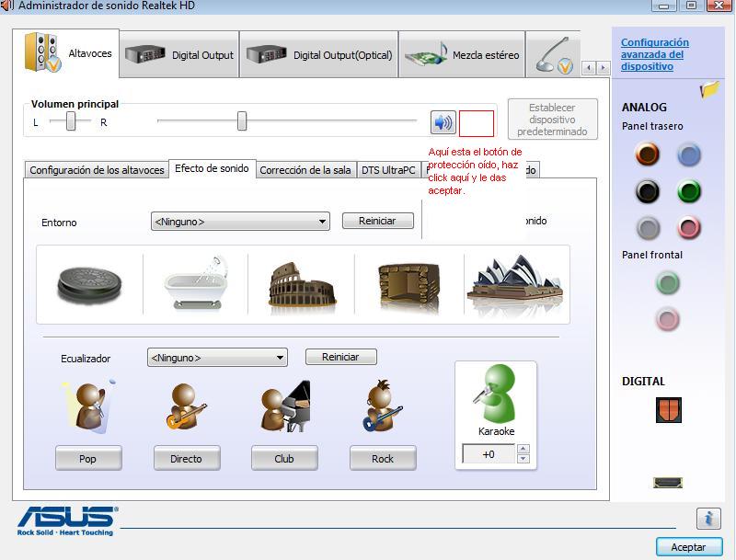Select the green front panel jack
The height and width of the screenshot is (560, 736).
point(668,283)
